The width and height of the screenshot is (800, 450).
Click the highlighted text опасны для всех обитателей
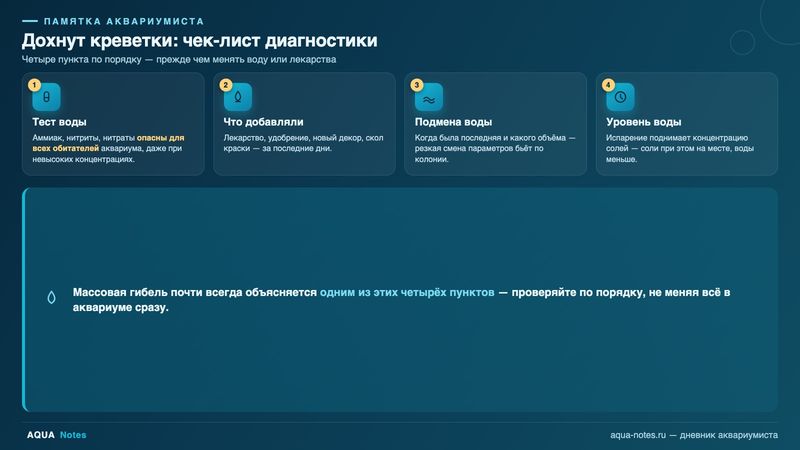(x=108, y=143)
